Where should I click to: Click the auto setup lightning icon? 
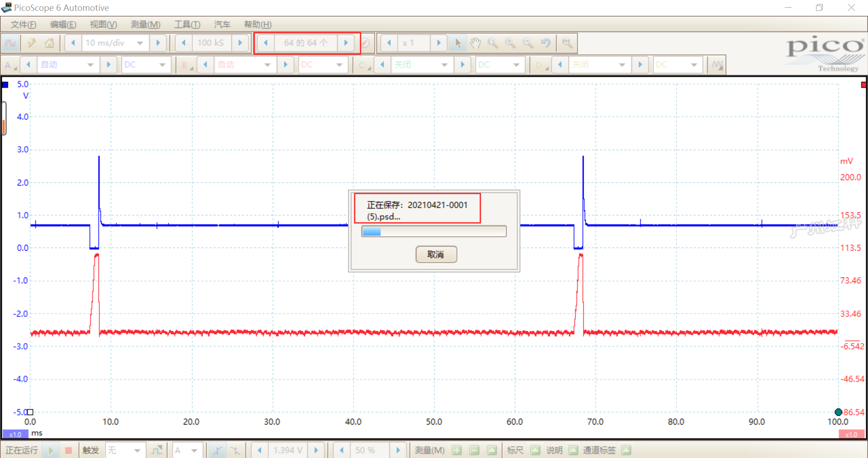click(32, 43)
